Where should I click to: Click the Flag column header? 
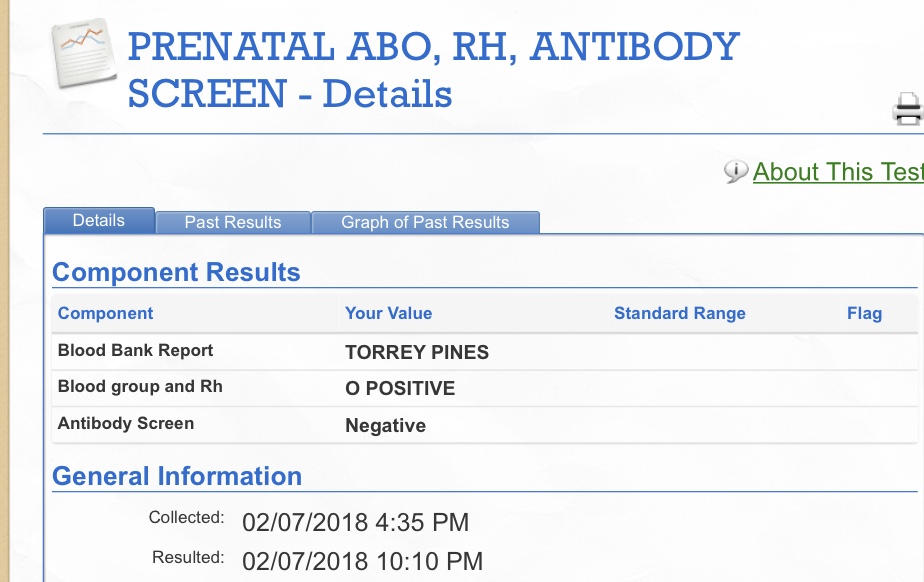[x=864, y=313]
